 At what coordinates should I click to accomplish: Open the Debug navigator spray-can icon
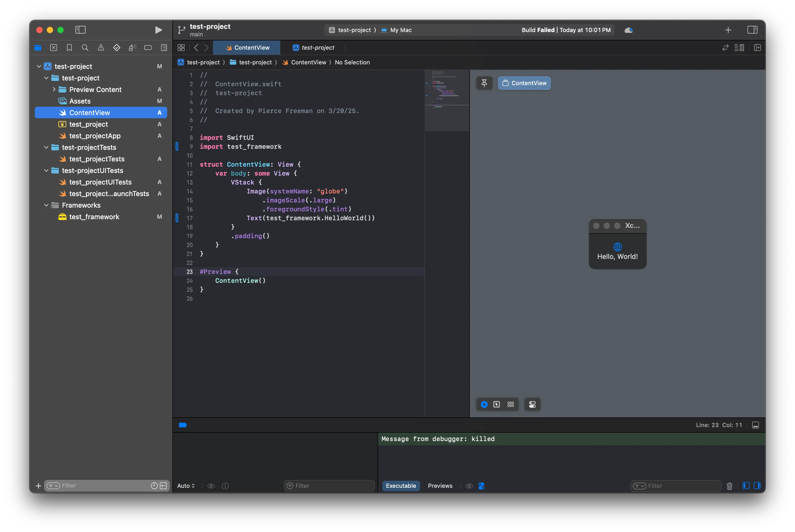pos(132,48)
